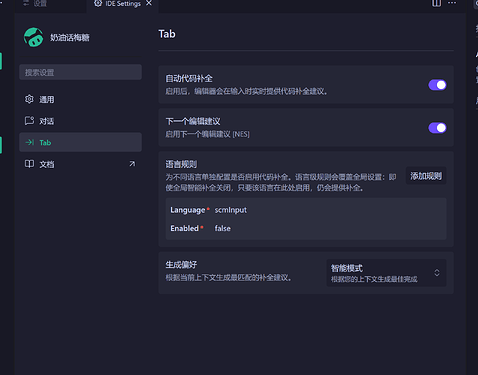This screenshot has height=375, width=478.
Task: Open the 对话 settings section
Action: tap(80, 121)
